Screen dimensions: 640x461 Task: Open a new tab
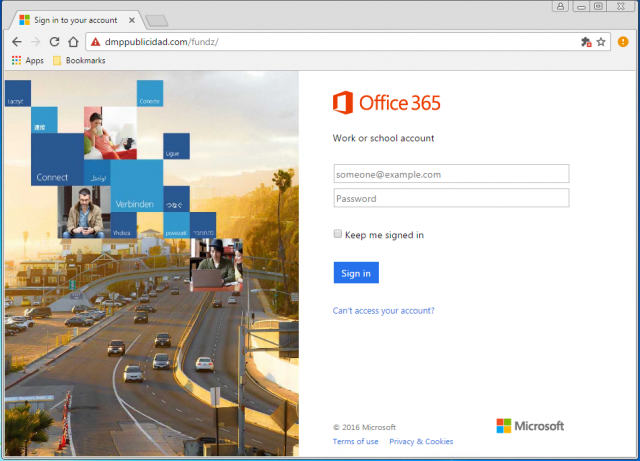[157, 20]
